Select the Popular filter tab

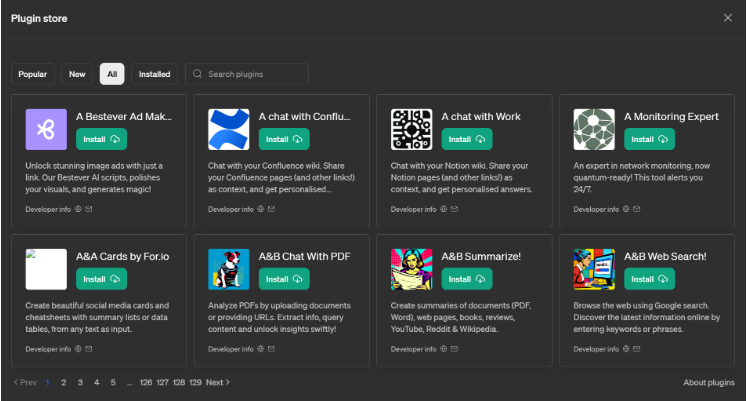point(33,74)
